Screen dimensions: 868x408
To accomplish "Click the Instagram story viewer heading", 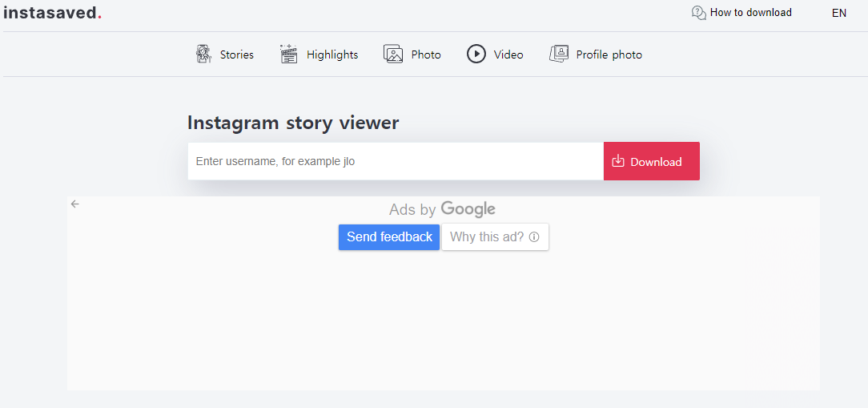I will click(293, 123).
